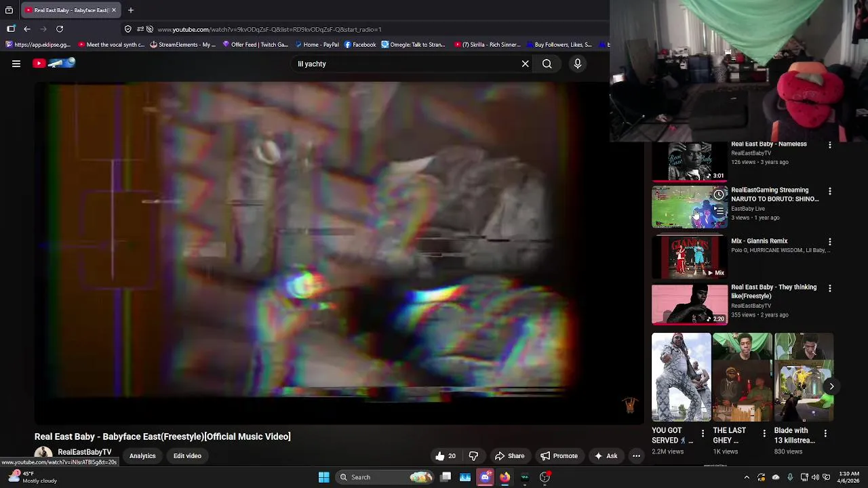Open THE LAST GHEY short thumbnail
This screenshot has width=868, height=488.
pos(743,377)
